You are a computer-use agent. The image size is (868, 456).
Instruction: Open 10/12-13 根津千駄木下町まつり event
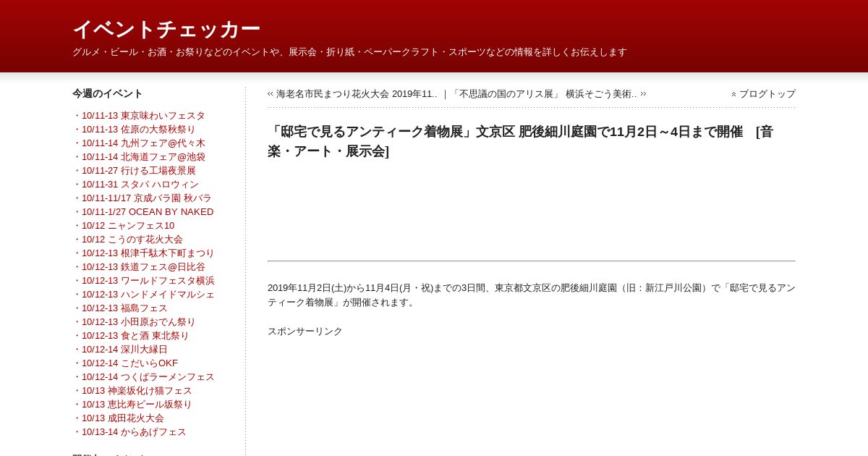[x=148, y=253]
